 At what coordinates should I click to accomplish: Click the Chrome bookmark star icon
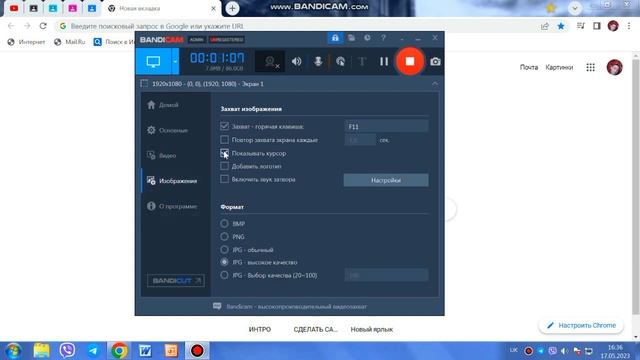pyautogui.click(x=561, y=26)
